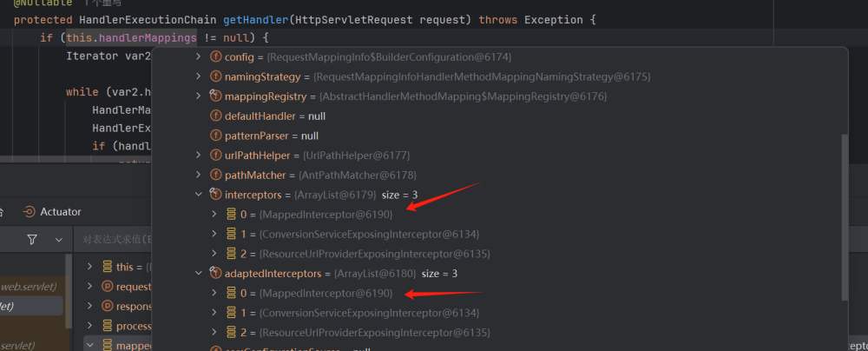The height and width of the screenshot is (351, 868).
Task: Collapse the adaptedInterceptors ArrayList node
Action: 199,273
